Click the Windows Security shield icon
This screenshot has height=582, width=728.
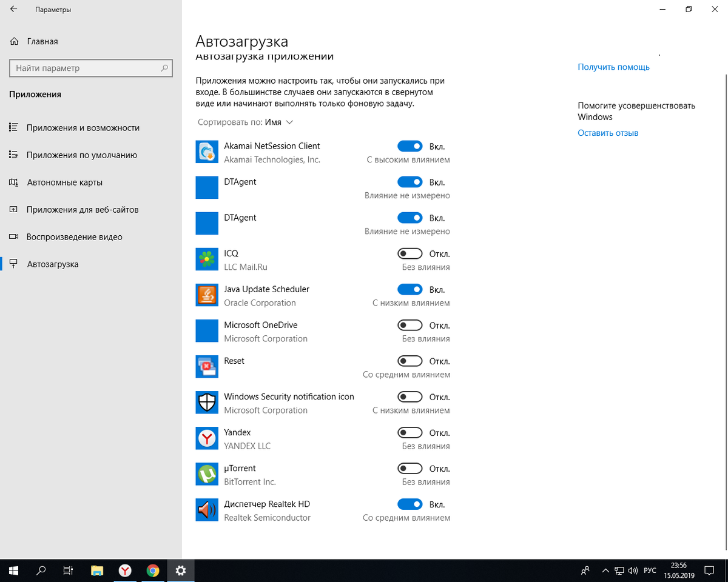click(x=207, y=403)
